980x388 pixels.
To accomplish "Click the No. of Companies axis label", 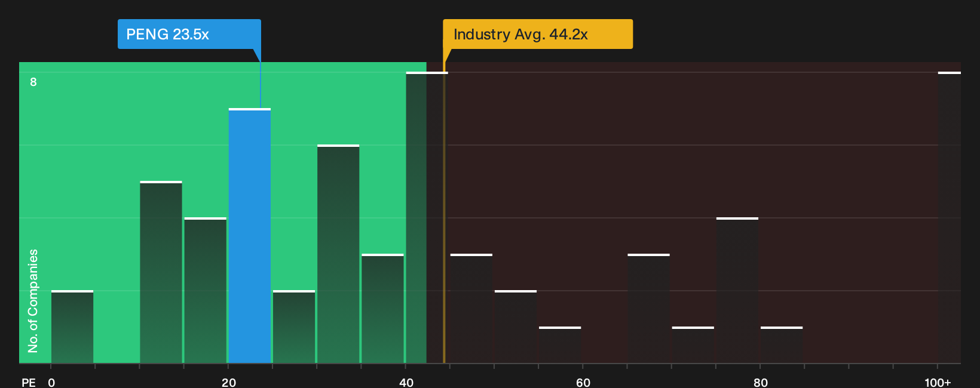I will (33, 301).
